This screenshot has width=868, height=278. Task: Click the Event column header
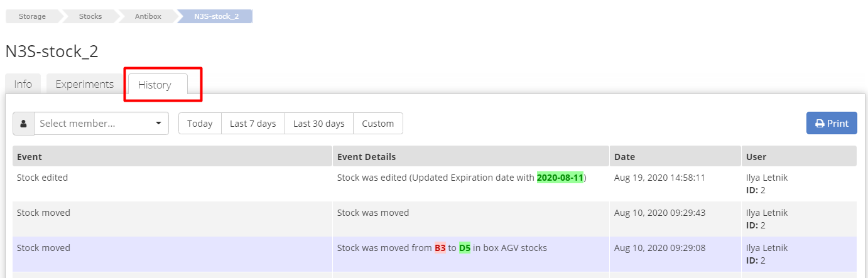pos(30,156)
